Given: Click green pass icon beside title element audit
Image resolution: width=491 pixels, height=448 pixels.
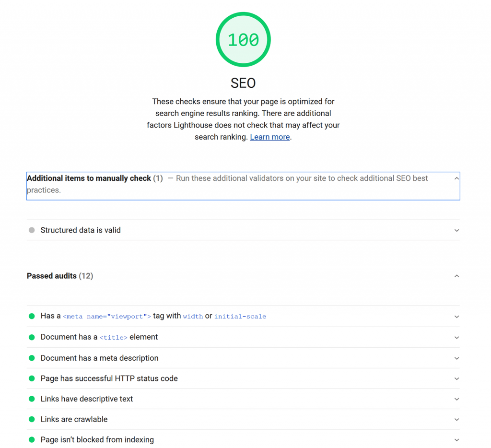Looking at the screenshot, I should (32, 337).
